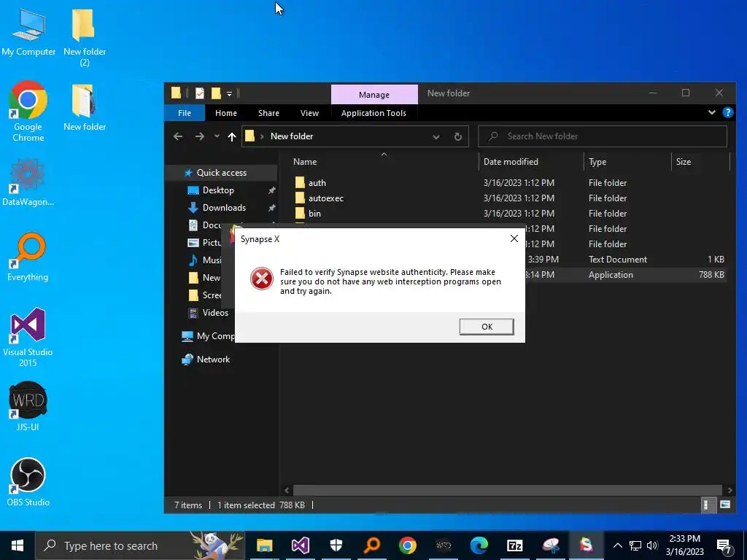
Task: Open the File tab in Explorer
Action: tap(185, 113)
